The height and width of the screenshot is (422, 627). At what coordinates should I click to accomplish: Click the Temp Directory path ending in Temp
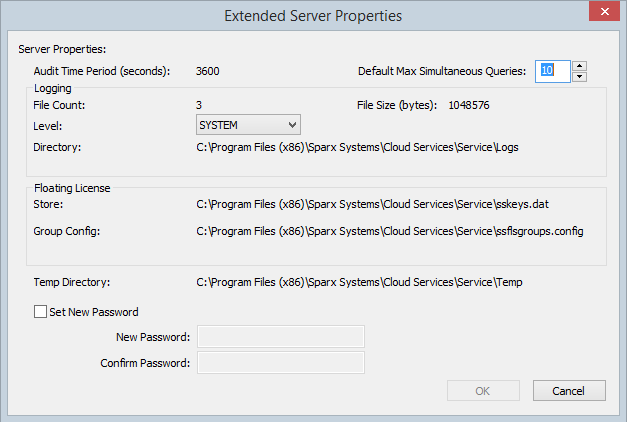pyautogui.click(x=359, y=283)
